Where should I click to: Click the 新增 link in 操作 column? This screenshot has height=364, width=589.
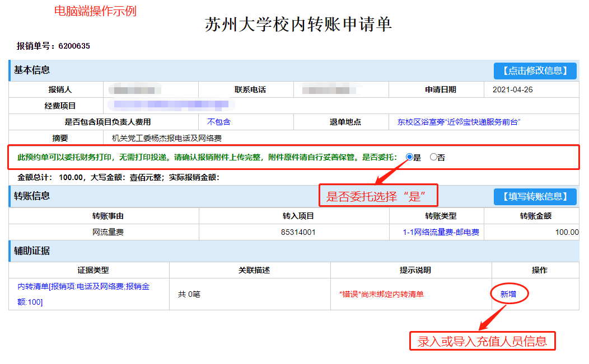click(508, 294)
